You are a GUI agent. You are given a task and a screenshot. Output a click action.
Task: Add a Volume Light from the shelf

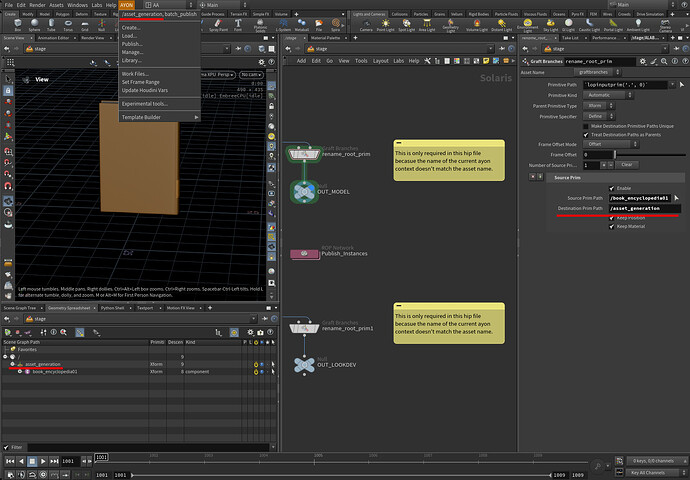477,25
